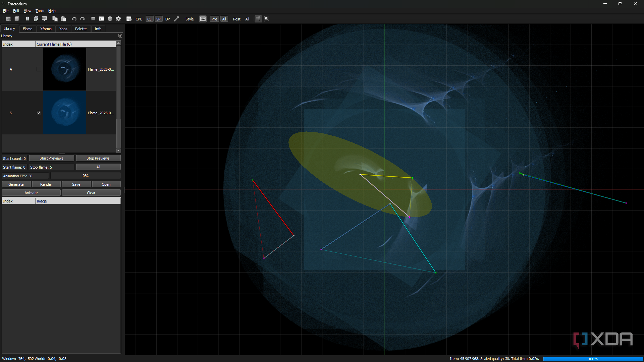The width and height of the screenshot is (644, 362).
Task: Click the monitor screen toolbar icon
Action: click(x=44, y=19)
